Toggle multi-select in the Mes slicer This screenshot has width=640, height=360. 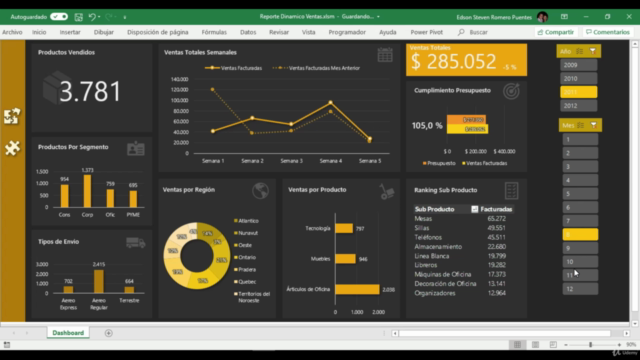pyautogui.click(x=581, y=125)
